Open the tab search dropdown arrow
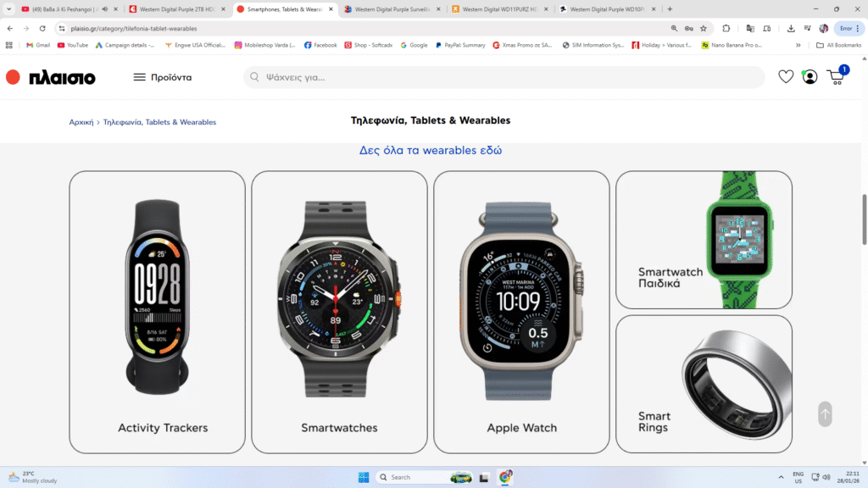Image resolution: width=868 pixels, height=488 pixels. [8, 8]
